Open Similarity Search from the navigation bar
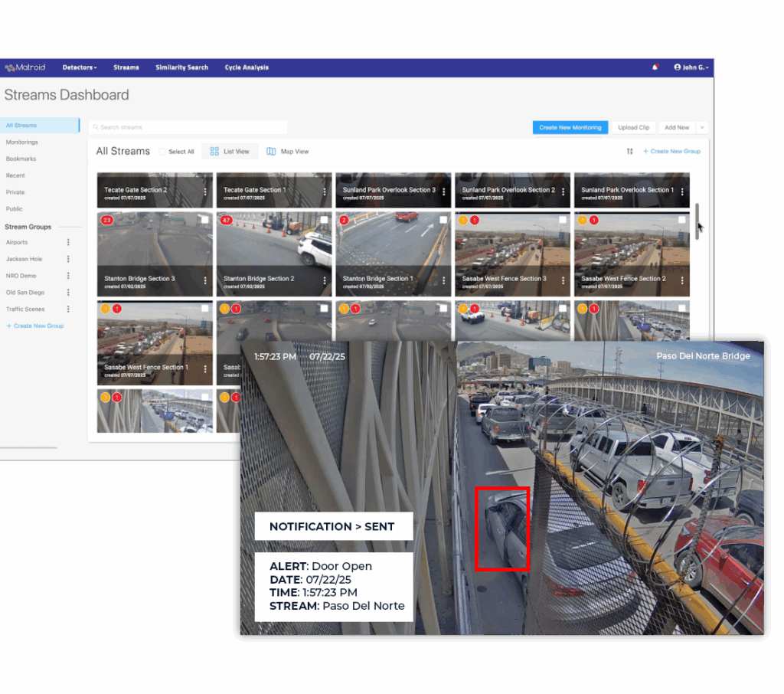This screenshot has width=784, height=694. [181, 67]
